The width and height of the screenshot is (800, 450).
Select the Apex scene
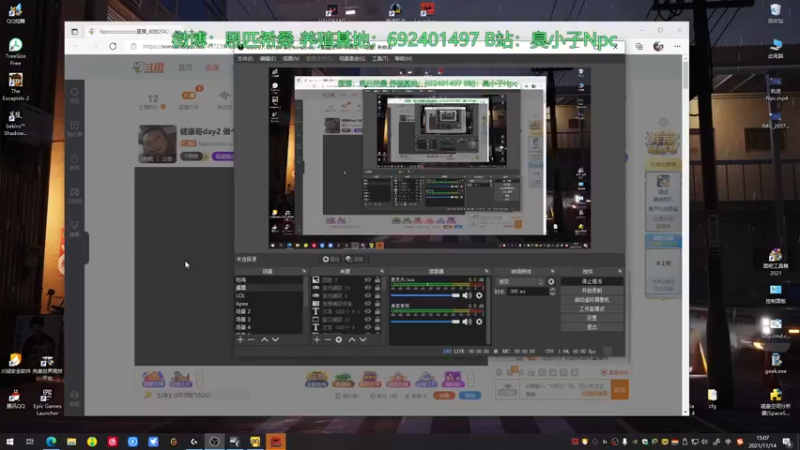[269, 304]
